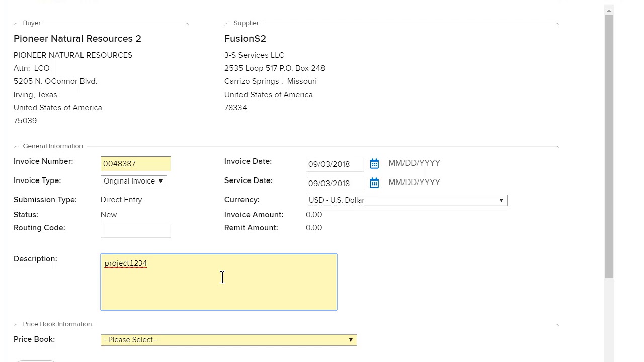This screenshot has width=644, height=362.
Task: Click the supplier text 3-S Services LLC
Action: 254,55
